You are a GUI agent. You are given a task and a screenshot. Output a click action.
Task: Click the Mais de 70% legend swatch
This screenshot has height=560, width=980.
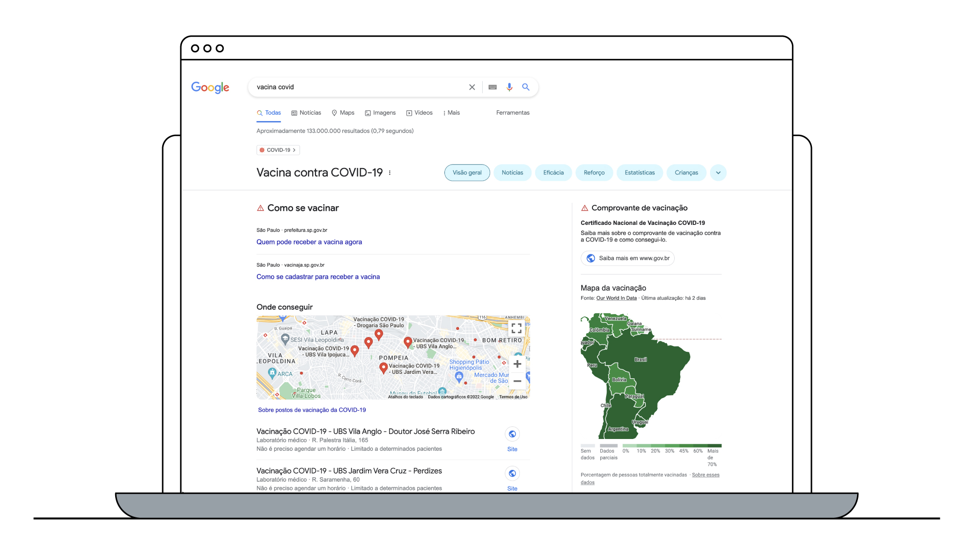[x=714, y=446]
